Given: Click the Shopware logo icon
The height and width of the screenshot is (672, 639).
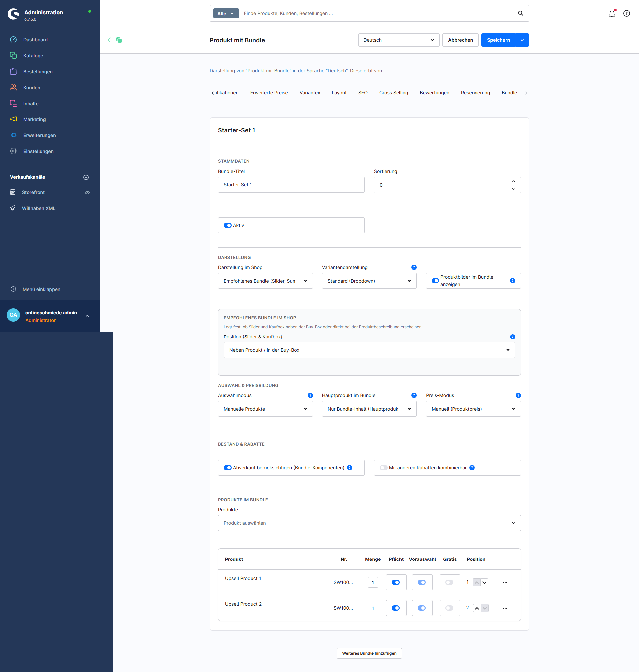Looking at the screenshot, I should click(13, 14).
